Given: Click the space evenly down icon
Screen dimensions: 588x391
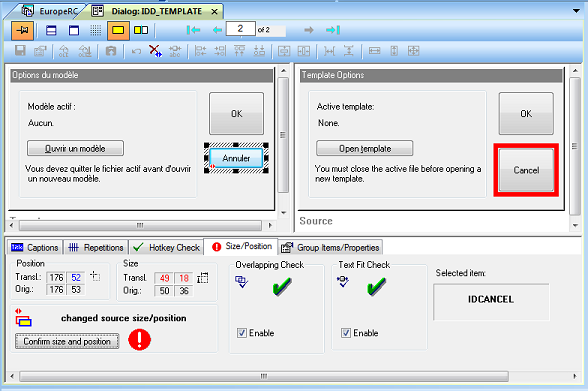Looking at the screenshot, I should click(x=349, y=51).
